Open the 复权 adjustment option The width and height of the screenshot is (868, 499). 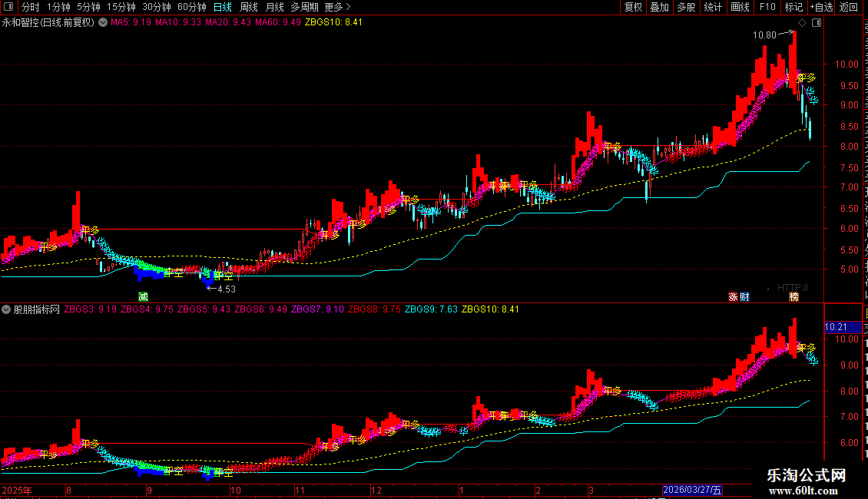tap(633, 7)
